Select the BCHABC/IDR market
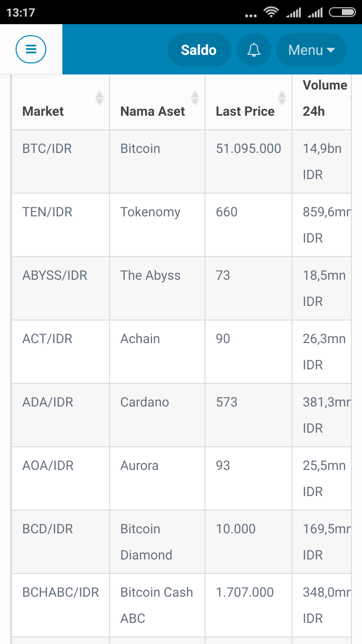 pyautogui.click(x=61, y=592)
